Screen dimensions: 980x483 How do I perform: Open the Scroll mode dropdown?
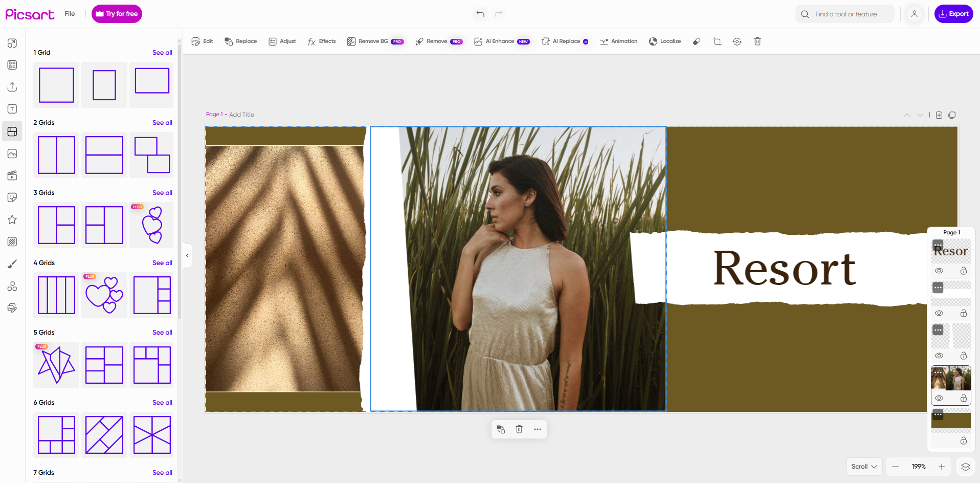(864, 467)
